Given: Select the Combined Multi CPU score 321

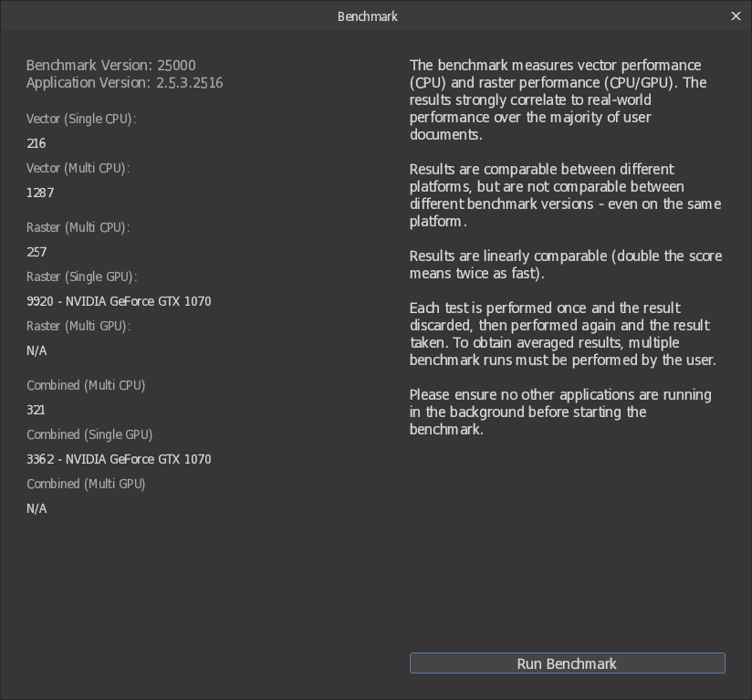Looking at the screenshot, I should pos(36,410).
